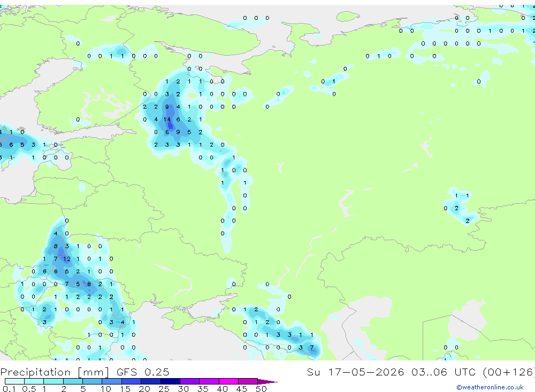Pick the legend swatch between 0.5 and 1
The width and height of the screenshot is (535, 392).
click(x=34, y=381)
